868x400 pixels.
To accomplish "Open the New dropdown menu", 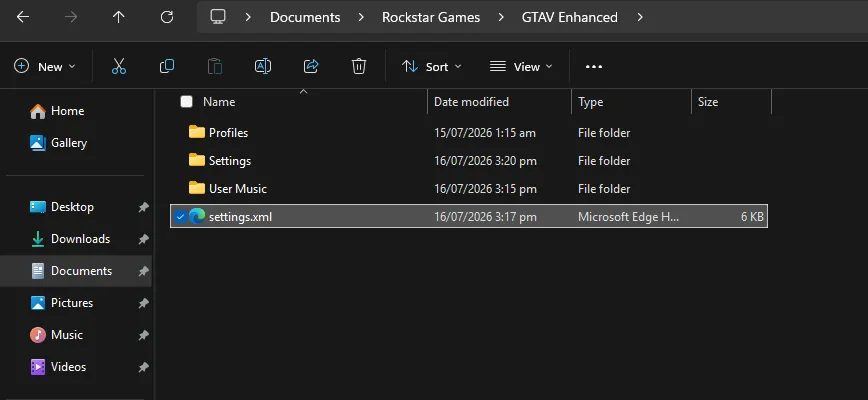I will click(45, 66).
